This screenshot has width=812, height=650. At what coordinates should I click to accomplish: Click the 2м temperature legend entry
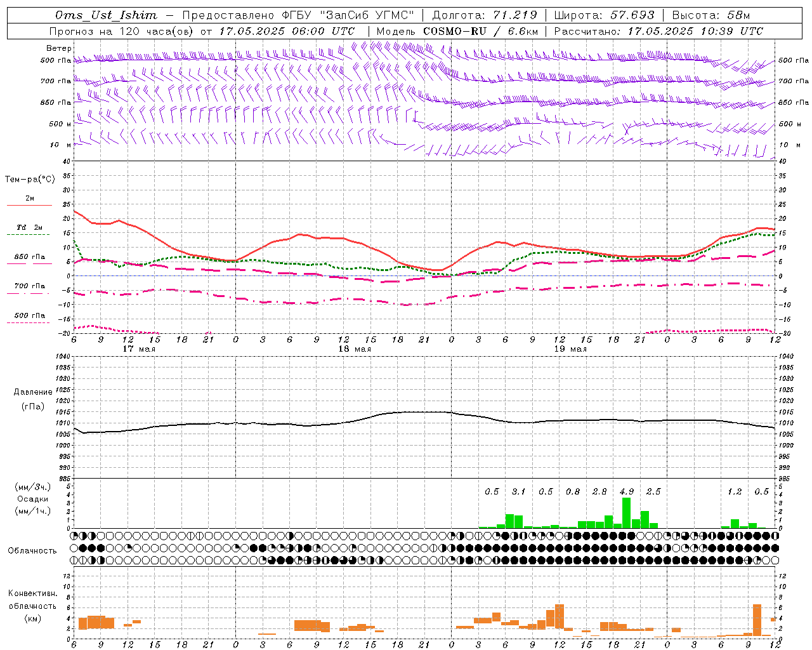pyautogui.click(x=30, y=199)
